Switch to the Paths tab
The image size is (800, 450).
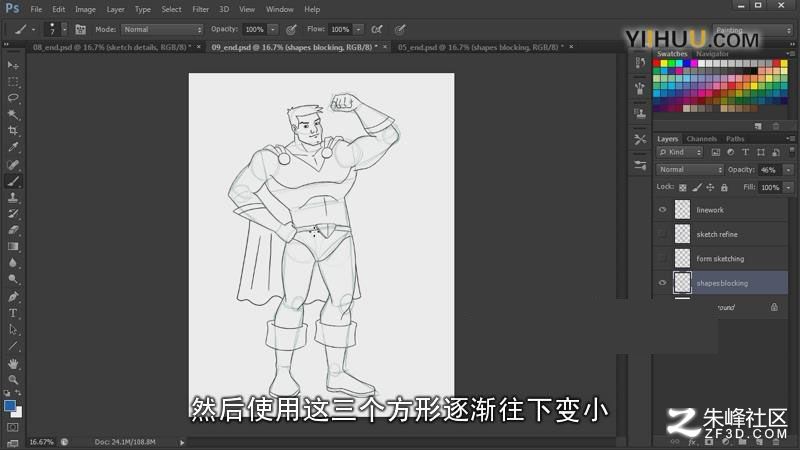click(x=735, y=139)
